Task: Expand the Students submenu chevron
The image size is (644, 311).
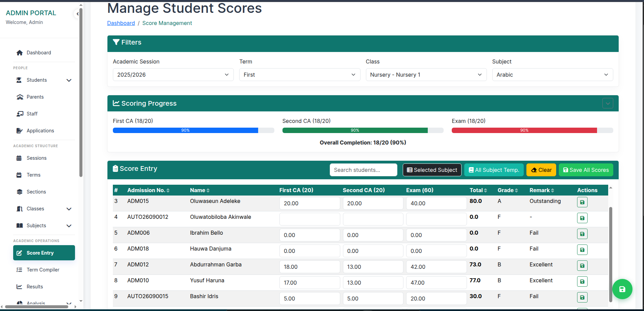Action: pos(69,80)
